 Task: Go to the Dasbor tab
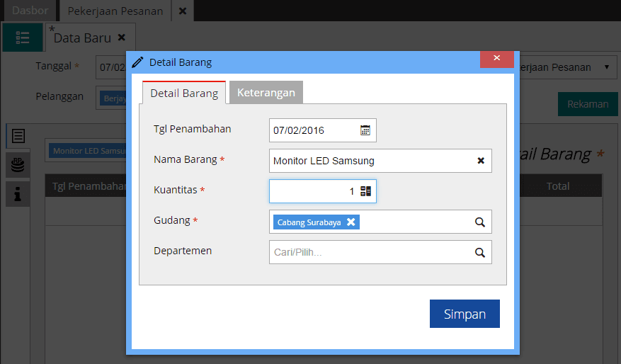[30, 11]
